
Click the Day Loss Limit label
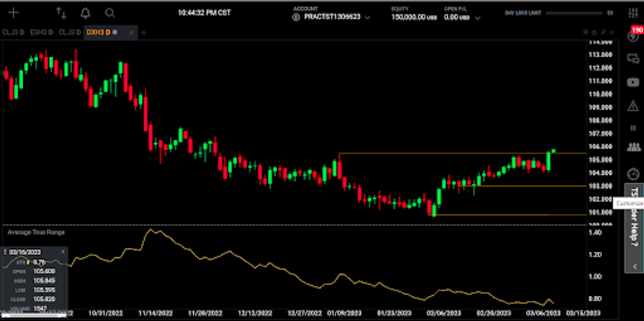[523, 13]
